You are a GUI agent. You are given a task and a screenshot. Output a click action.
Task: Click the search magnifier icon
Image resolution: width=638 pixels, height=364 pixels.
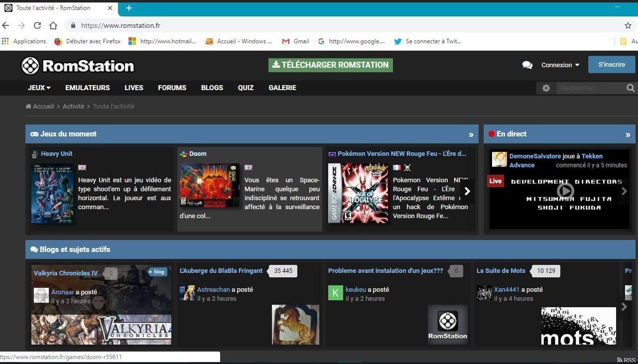(631, 88)
